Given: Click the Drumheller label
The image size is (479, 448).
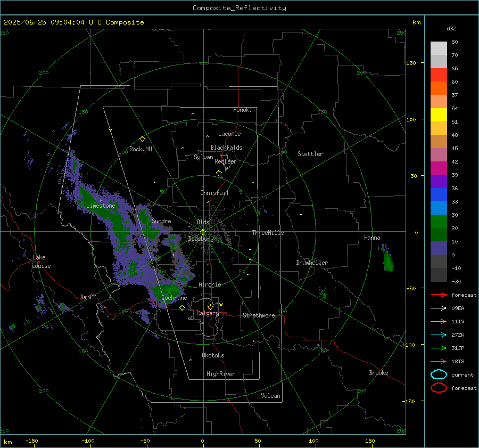Looking at the screenshot, I should (x=312, y=263).
